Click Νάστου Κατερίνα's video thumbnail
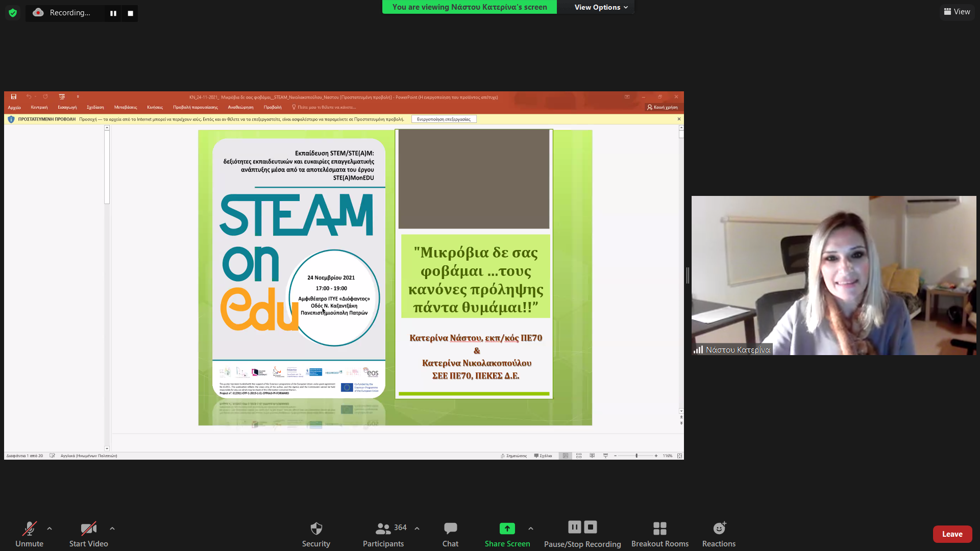This screenshot has height=551, width=980. (834, 275)
